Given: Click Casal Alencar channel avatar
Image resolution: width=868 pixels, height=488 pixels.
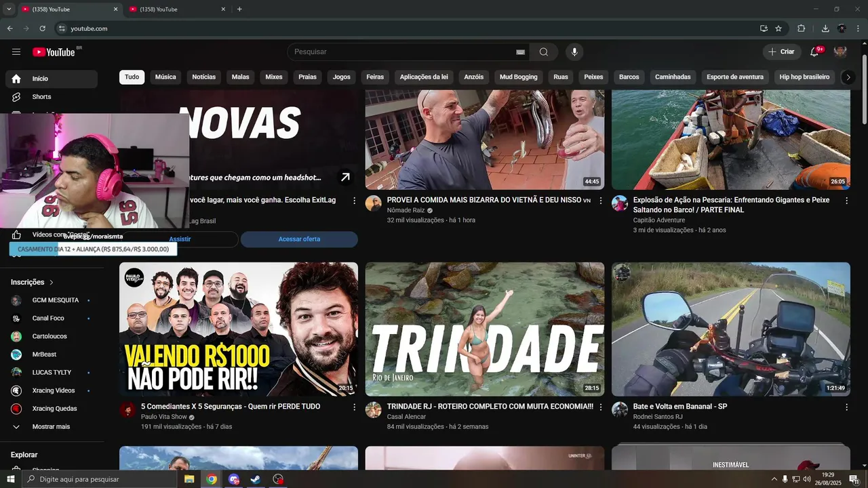Looking at the screenshot, I should pyautogui.click(x=374, y=410).
